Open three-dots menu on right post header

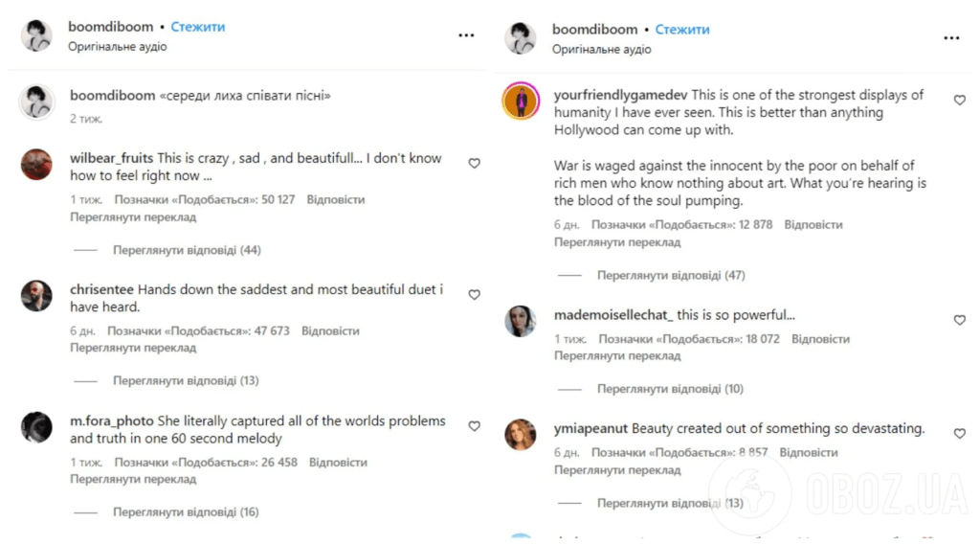pos(951,38)
